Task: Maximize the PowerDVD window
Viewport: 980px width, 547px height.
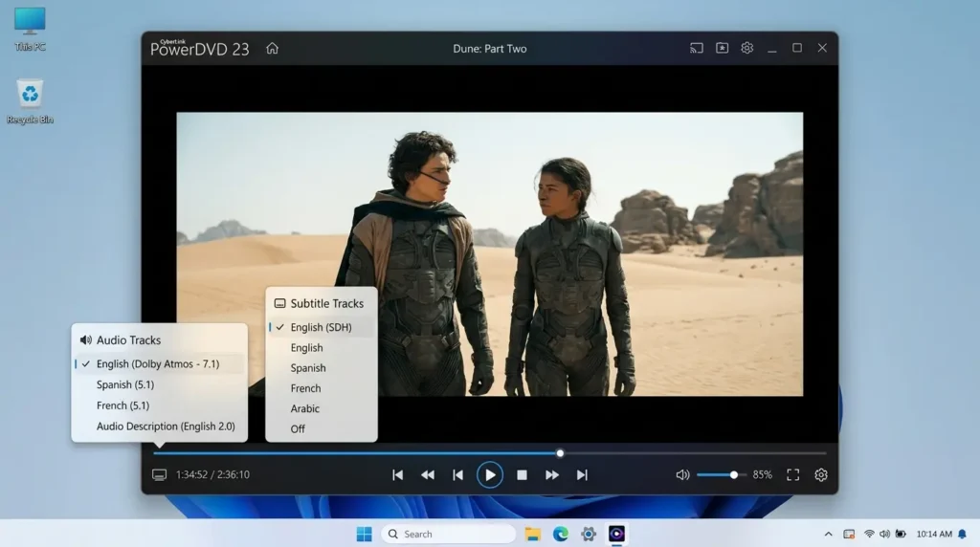Action: point(797,48)
